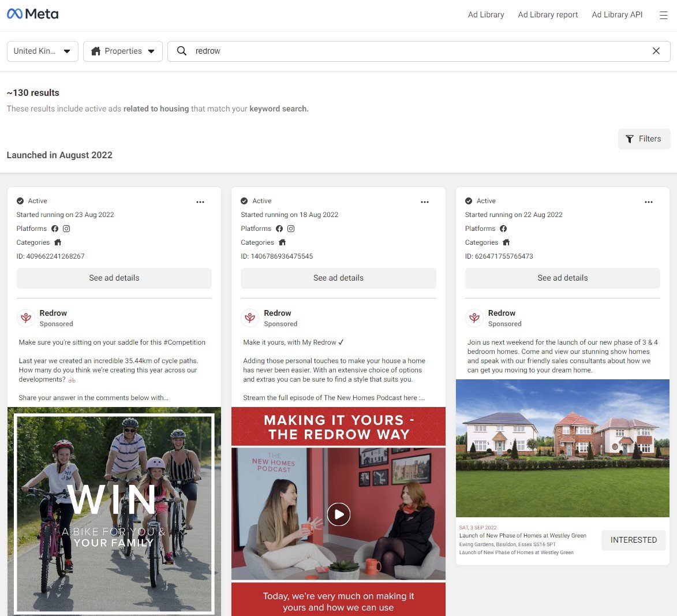Click 'Share your answer in the comments below with...' text

point(93,398)
